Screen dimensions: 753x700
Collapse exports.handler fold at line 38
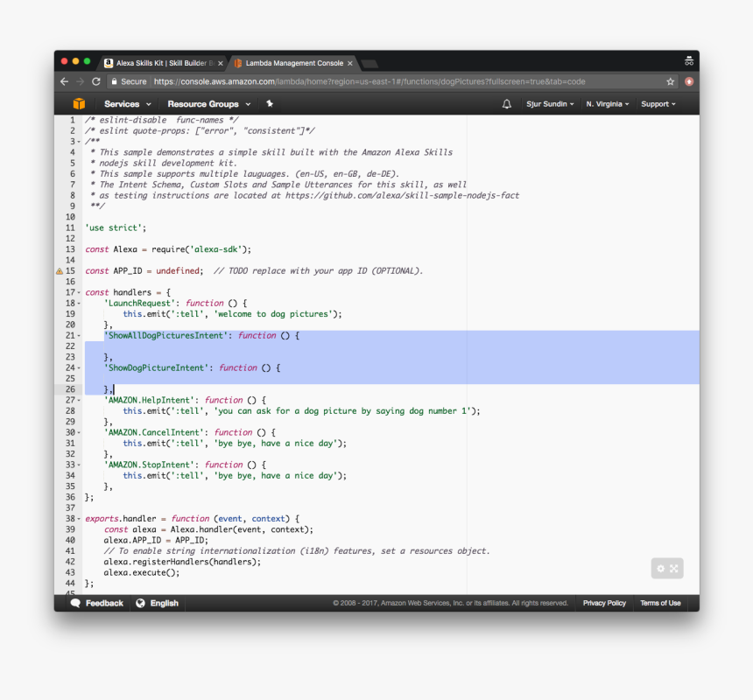tap(79, 519)
